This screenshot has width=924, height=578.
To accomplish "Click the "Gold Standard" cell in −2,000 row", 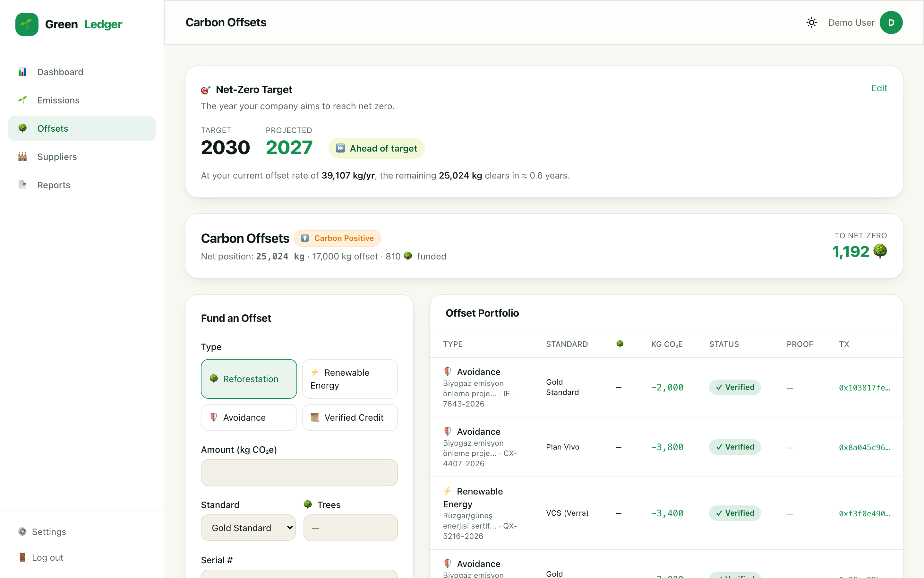I will (562, 387).
